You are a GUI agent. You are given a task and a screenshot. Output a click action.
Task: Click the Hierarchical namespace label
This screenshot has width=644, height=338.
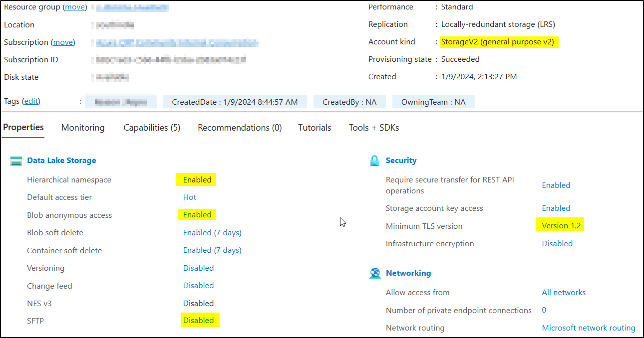[x=69, y=179]
